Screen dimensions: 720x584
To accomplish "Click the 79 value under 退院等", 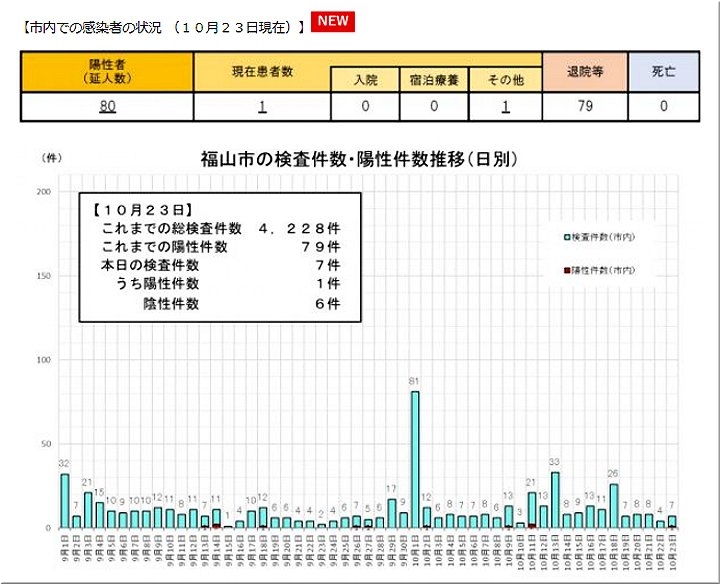I will click(x=584, y=106).
